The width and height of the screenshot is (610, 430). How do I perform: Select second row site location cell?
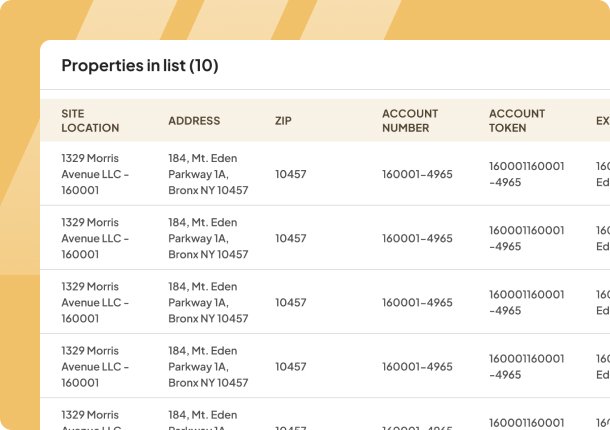pos(95,238)
